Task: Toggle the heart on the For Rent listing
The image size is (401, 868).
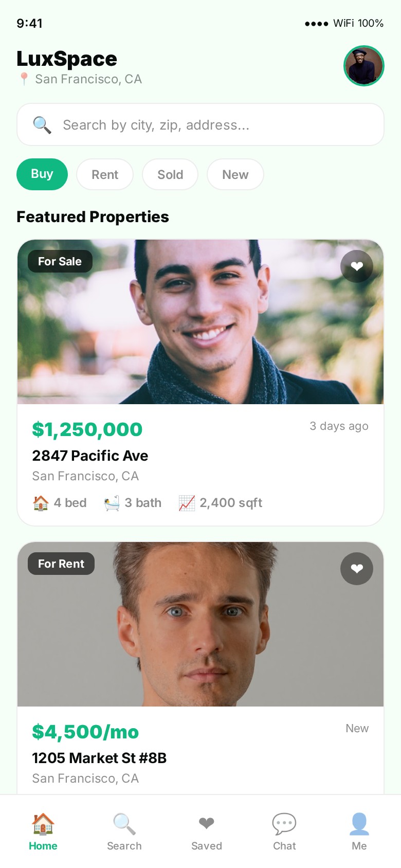Action: point(357,569)
